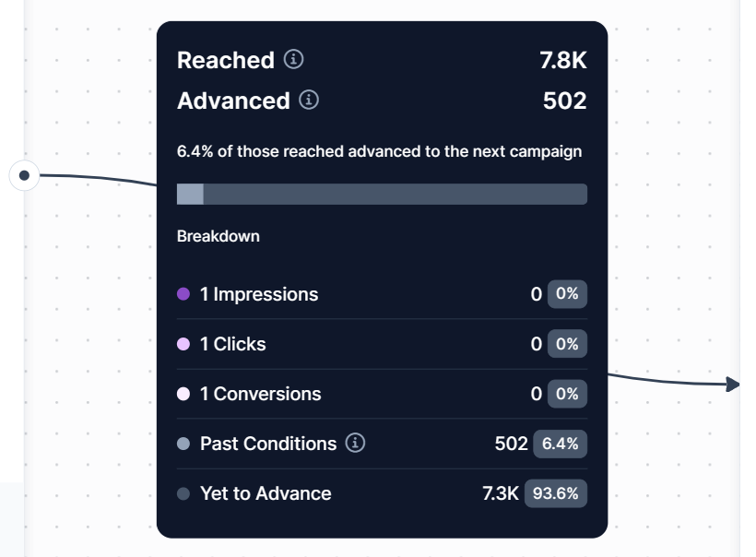Click the 7.8K Reached value
The height and width of the screenshot is (557, 756).
pyautogui.click(x=563, y=60)
